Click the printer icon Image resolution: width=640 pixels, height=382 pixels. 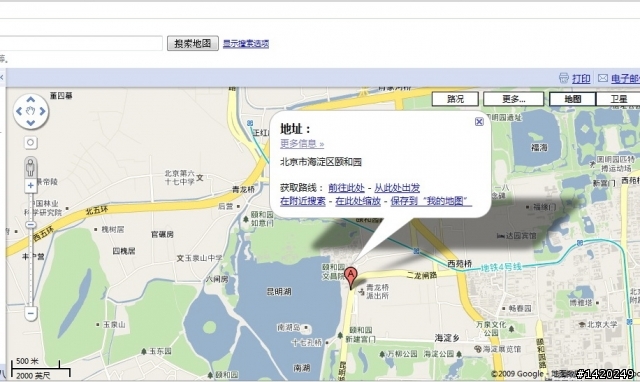point(564,78)
